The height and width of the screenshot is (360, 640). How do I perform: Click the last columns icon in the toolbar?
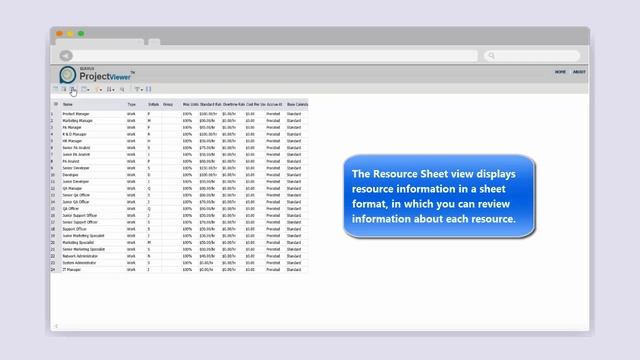(149, 89)
